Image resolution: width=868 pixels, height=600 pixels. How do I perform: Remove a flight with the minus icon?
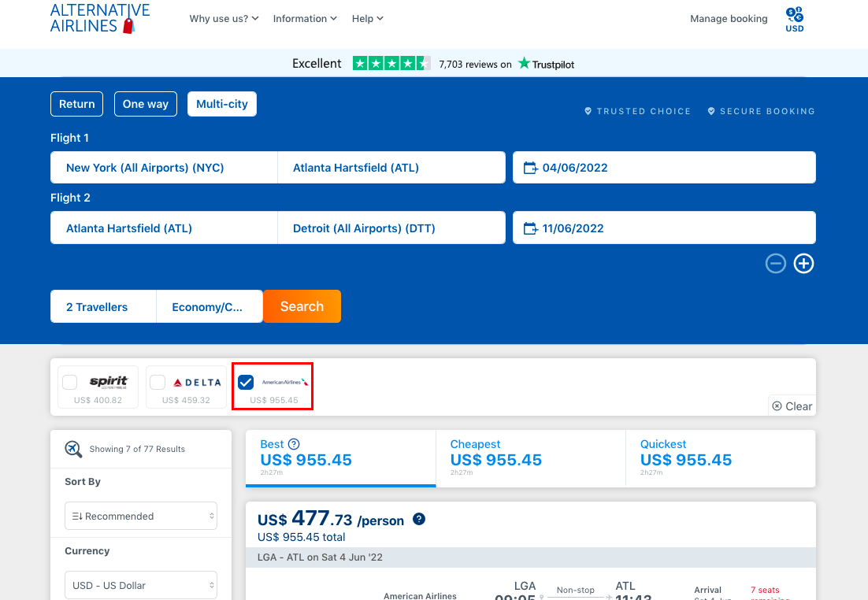pos(776,264)
